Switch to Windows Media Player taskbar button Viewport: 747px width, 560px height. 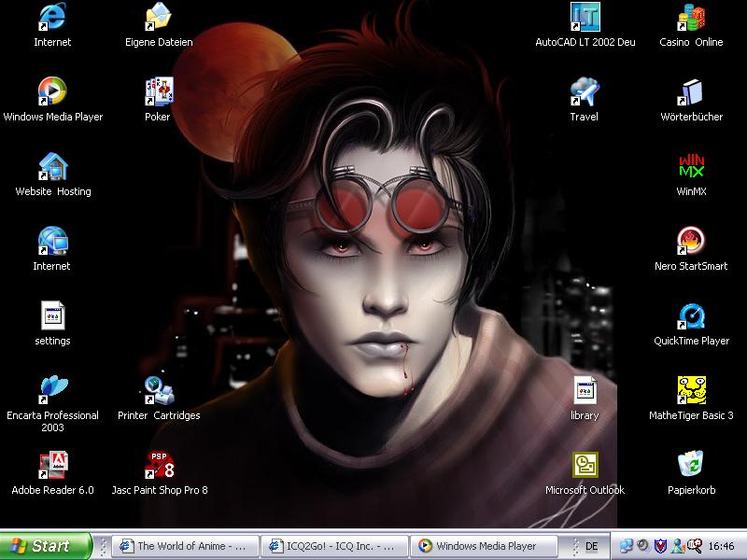[x=484, y=546]
